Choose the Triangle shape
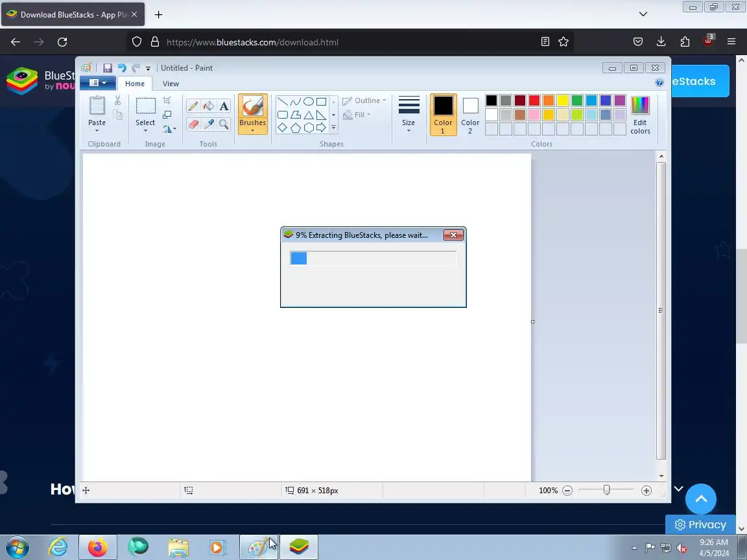 [308, 115]
